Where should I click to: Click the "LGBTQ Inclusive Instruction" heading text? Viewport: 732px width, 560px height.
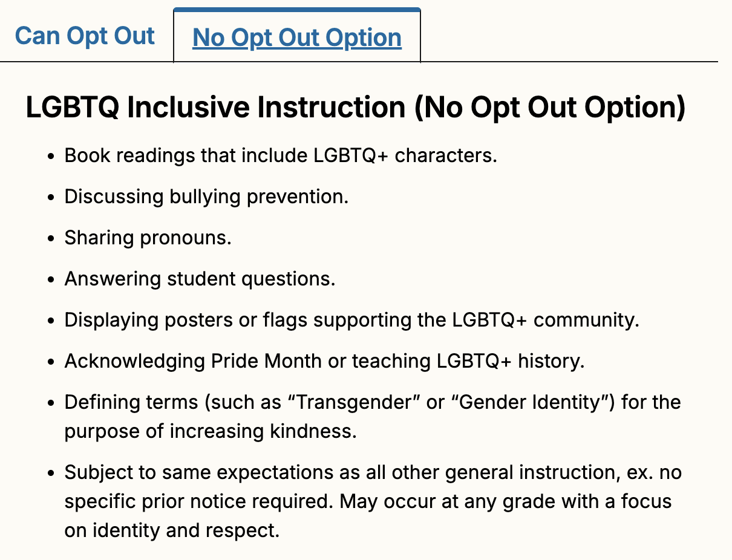click(215, 108)
